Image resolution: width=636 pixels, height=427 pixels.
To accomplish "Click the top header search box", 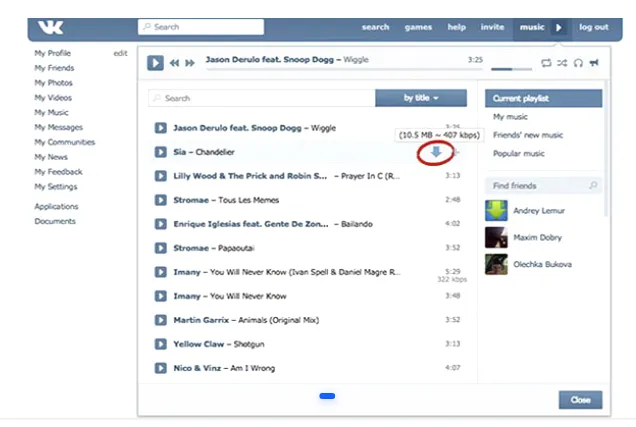I will [x=201, y=27].
